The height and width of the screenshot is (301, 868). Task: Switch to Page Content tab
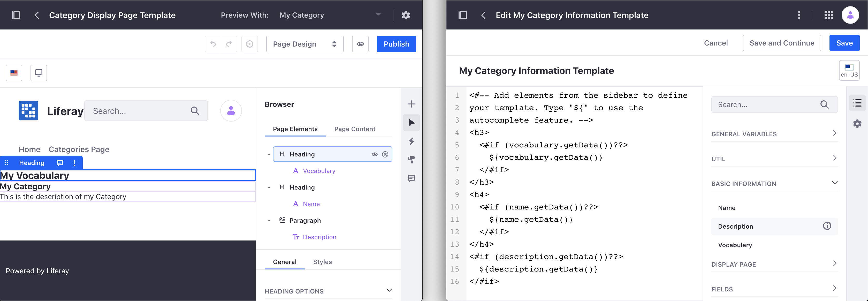tap(354, 129)
